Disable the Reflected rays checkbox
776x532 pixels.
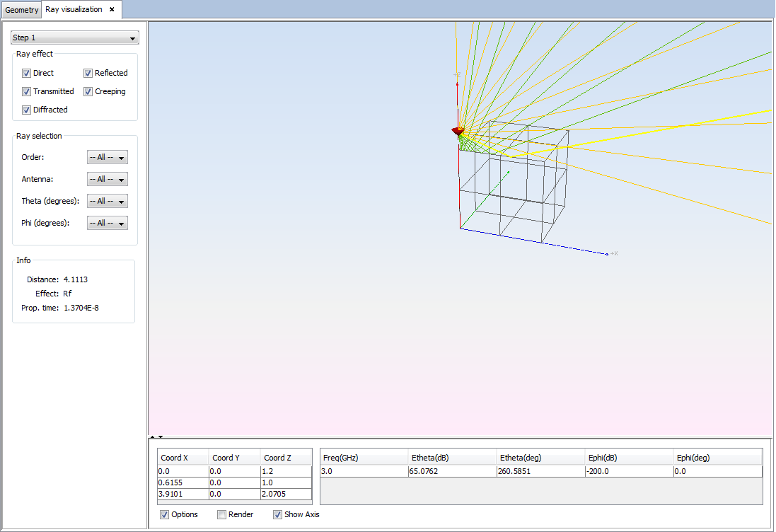point(88,73)
